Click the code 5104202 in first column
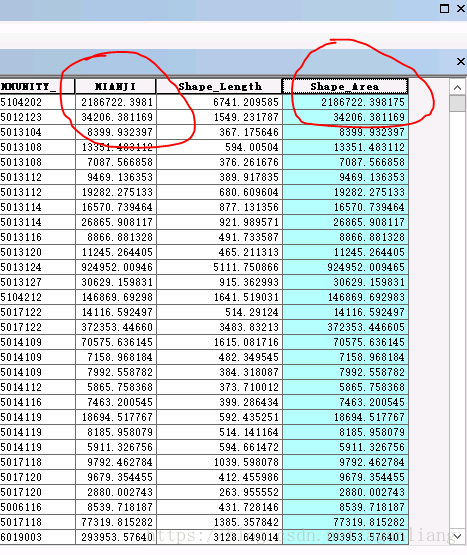Viewport: 467px width, 555px height. 37,102
